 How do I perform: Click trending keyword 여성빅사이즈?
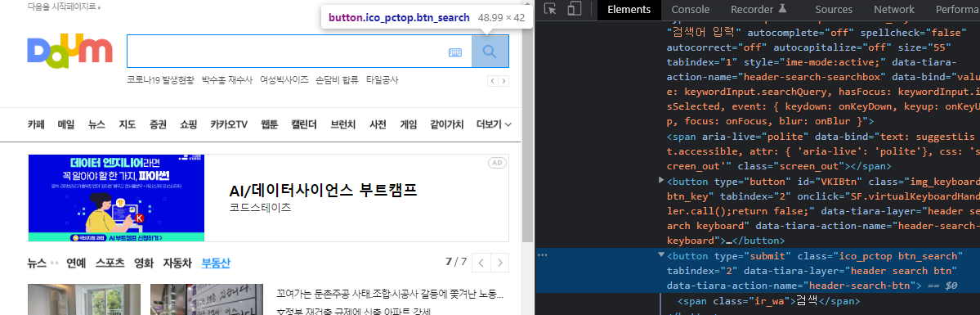(284, 80)
